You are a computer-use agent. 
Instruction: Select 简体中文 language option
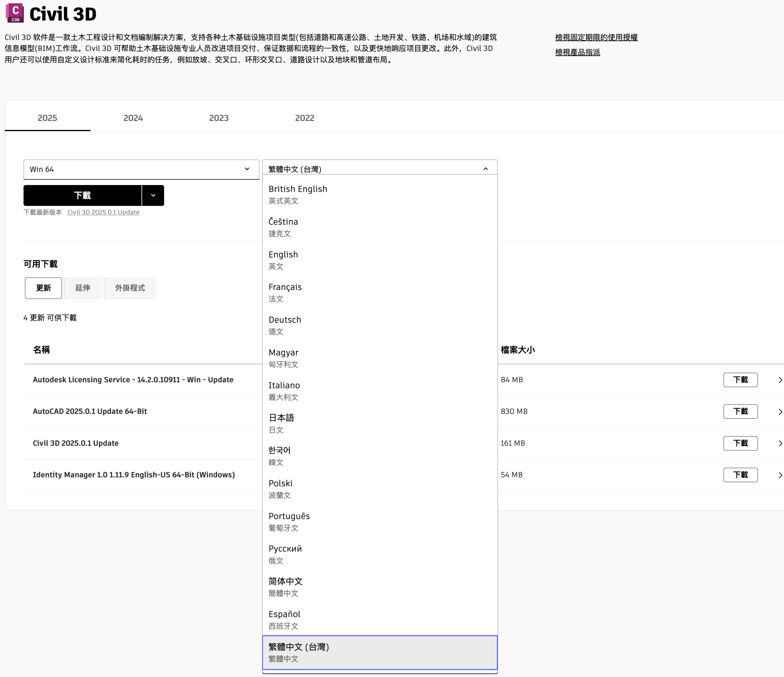coord(286,587)
